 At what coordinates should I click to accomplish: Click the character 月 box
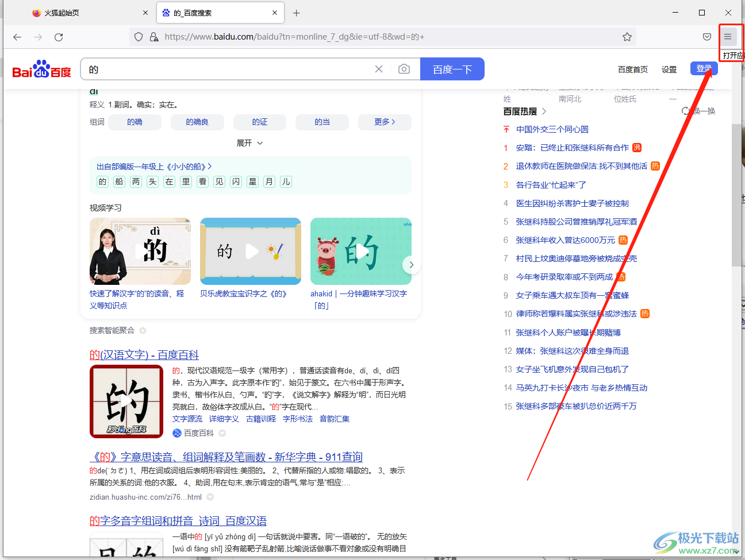tap(269, 181)
